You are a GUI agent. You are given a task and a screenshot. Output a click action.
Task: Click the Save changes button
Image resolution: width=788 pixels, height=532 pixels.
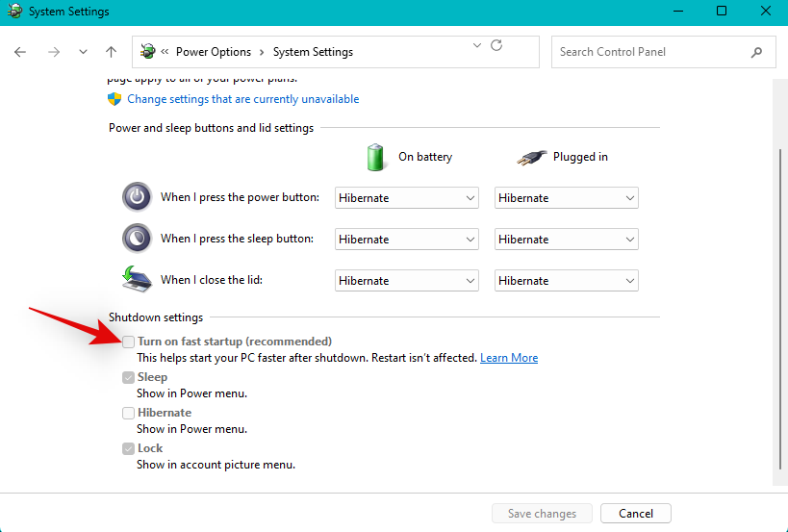[542, 514]
